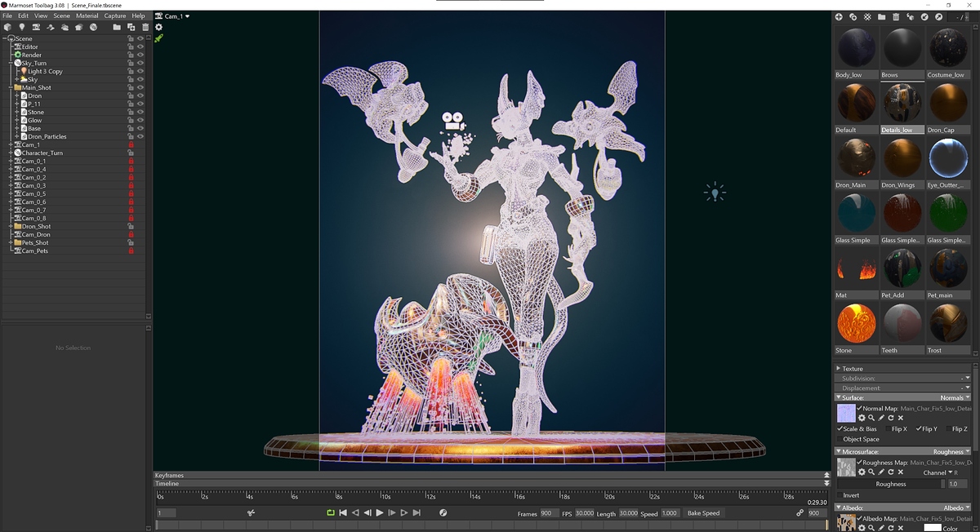980x532 pixels.
Task: Expand the Dron tree node
Action: pos(16,95)
